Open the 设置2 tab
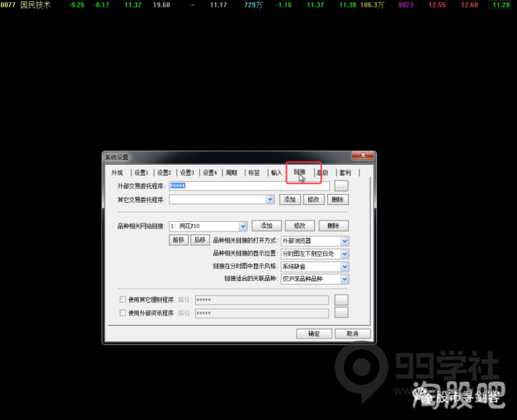This screenshot has height=420, width=517. coord(164,172)
